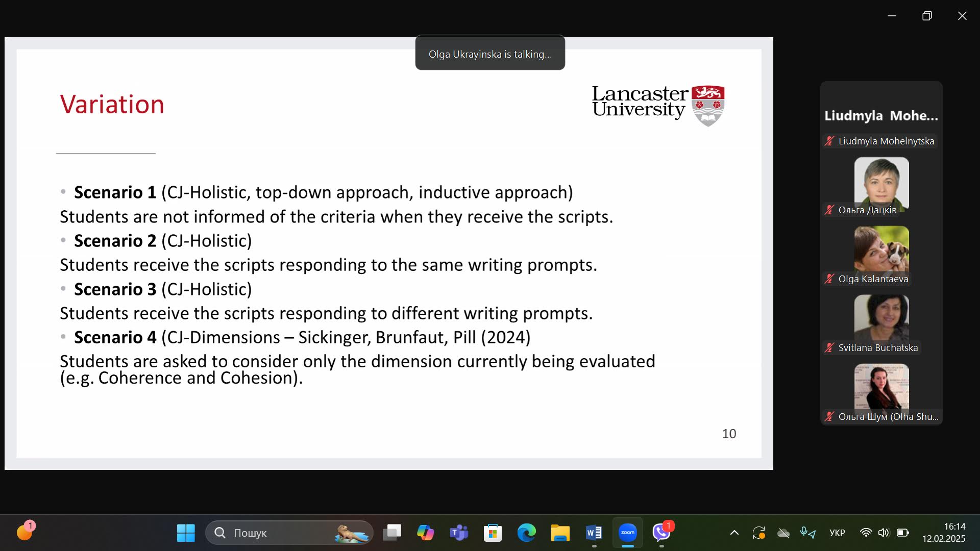The height and width of the screenshot is (551, 980).
Task: Open Microsoft Store from the taskbar
Action: pos(493,533)
